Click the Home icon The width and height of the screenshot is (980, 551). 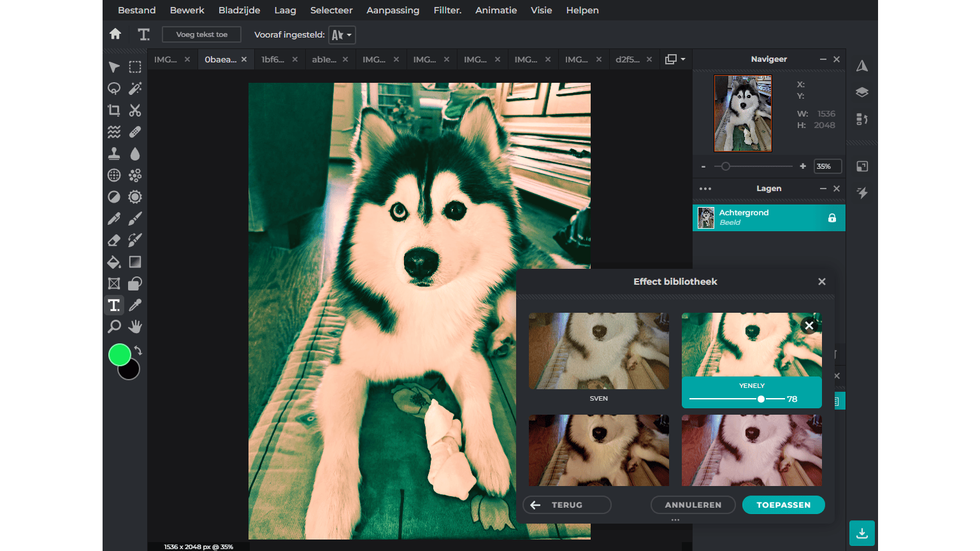(x=115, y=34)
